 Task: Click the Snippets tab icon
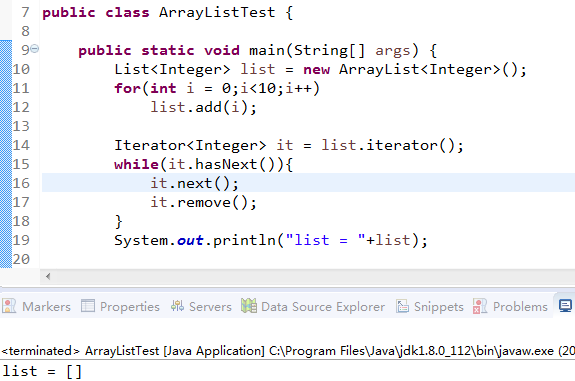pos(402,306)
